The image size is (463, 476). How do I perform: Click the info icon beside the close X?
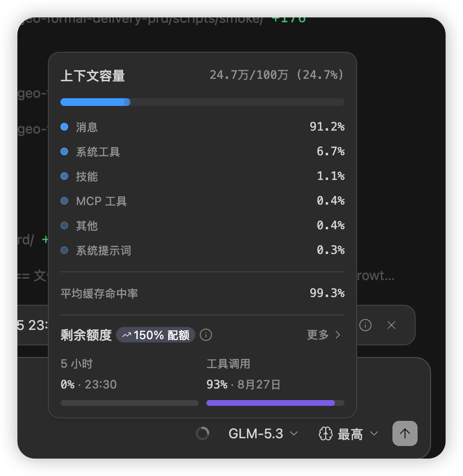[365, 325]
